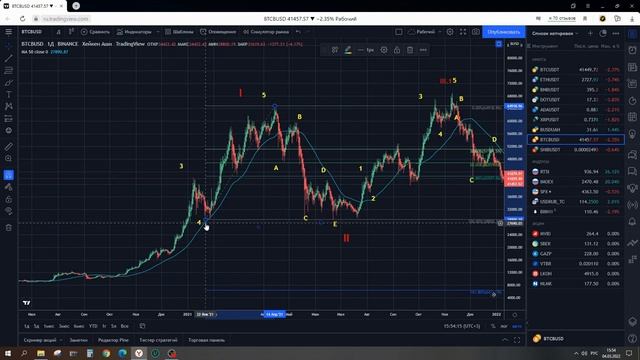The height and width of the screenshot is (360, 640).
Task: Select ETHUSDT in the watchlist
Action: (576, 80)
